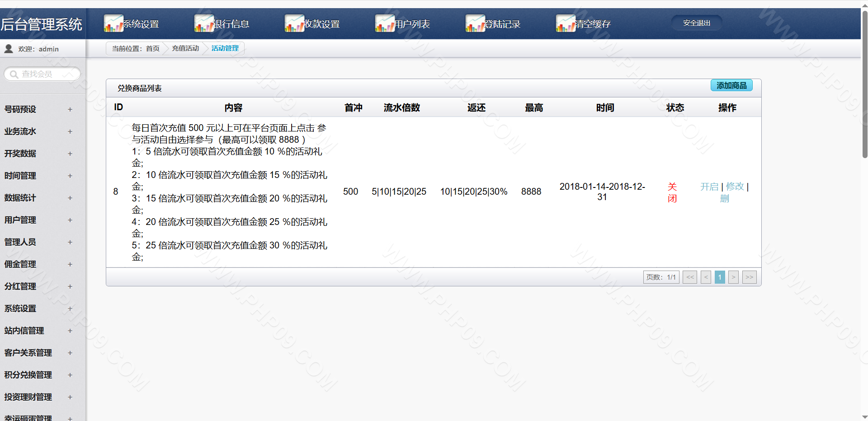Image resolution: width=868 pixels, height=421 pixels.
Task: Click the 安全退出 logout button
Action: (x=696, y=23)
